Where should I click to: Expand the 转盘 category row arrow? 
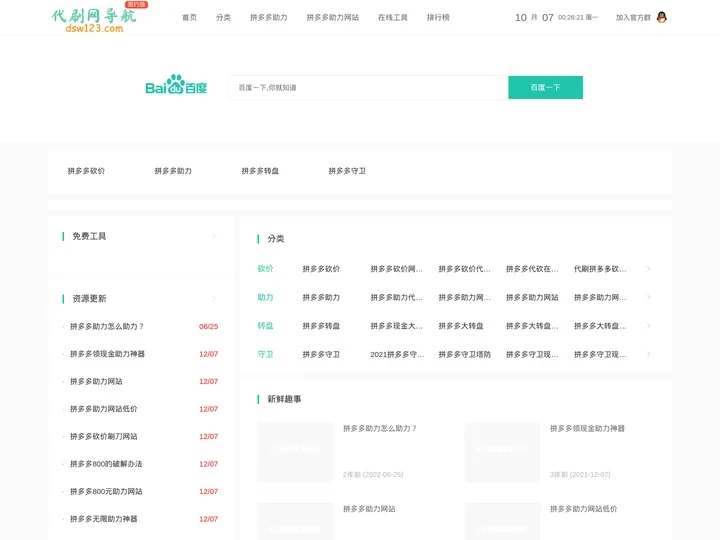click(648, 326)
